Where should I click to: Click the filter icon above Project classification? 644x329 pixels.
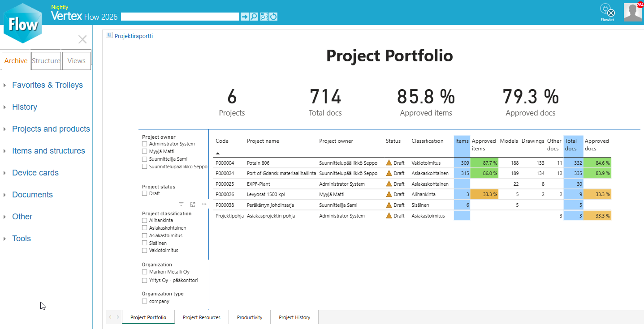pos(182,204)
